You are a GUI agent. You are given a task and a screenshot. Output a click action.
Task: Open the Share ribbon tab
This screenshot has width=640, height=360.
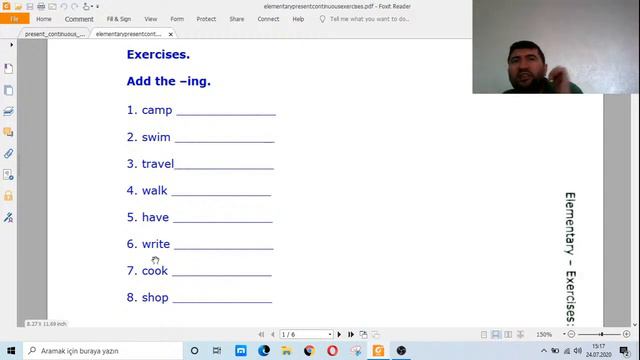[x=237, y=19]
